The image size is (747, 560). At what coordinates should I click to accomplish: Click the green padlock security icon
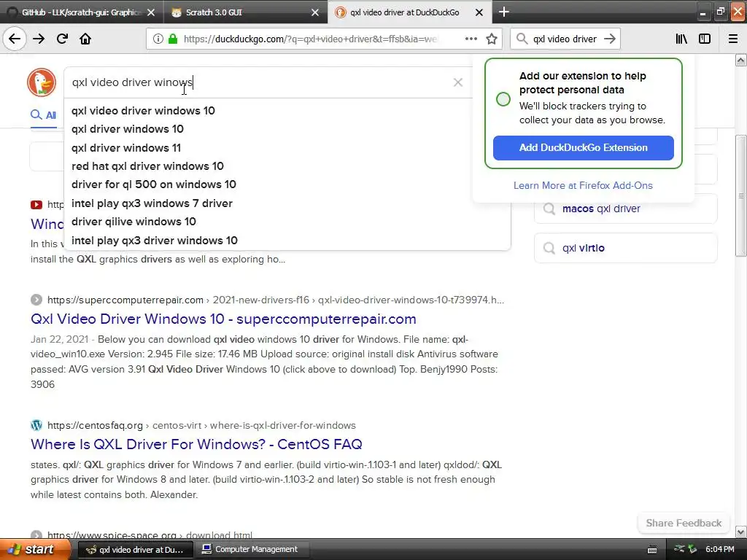coord(173,39)
